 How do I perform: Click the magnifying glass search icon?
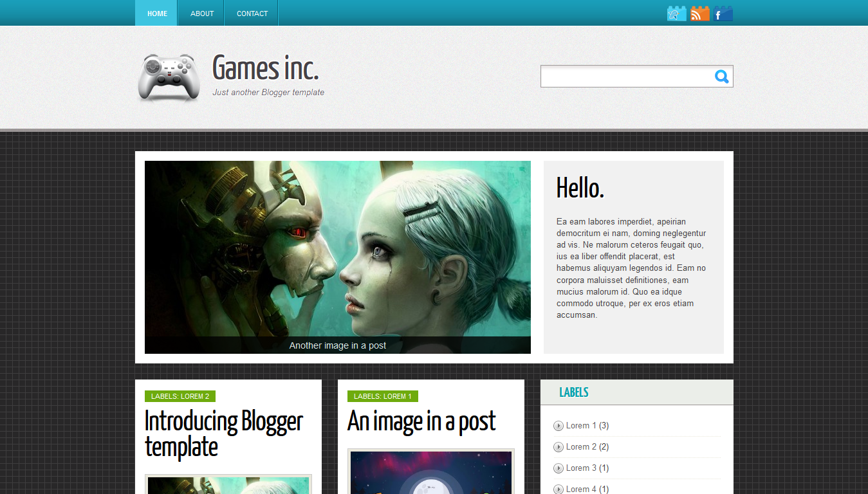722,77
